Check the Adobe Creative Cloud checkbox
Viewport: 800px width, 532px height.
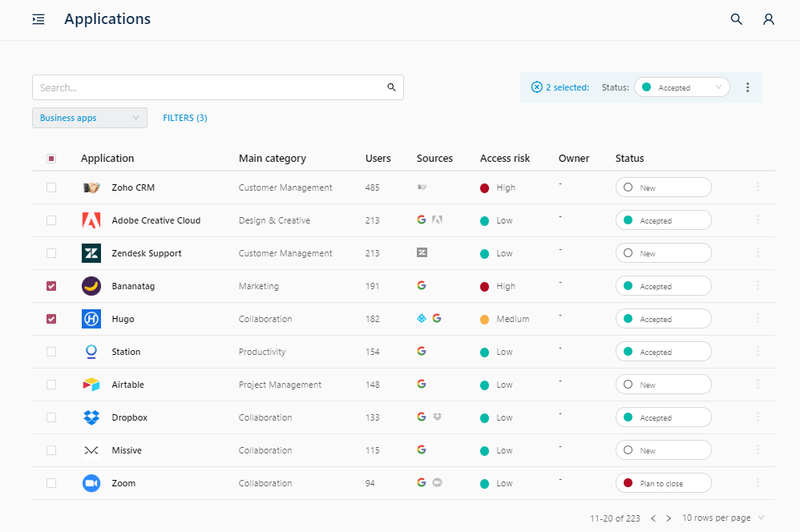pyautogui.click(x=51, y=220)
